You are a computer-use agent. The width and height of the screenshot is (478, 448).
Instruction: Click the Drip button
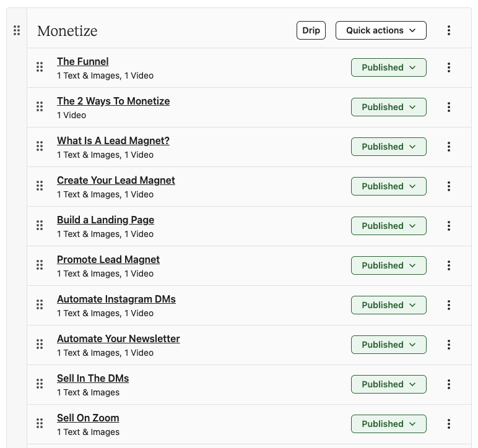click(311, 30)
